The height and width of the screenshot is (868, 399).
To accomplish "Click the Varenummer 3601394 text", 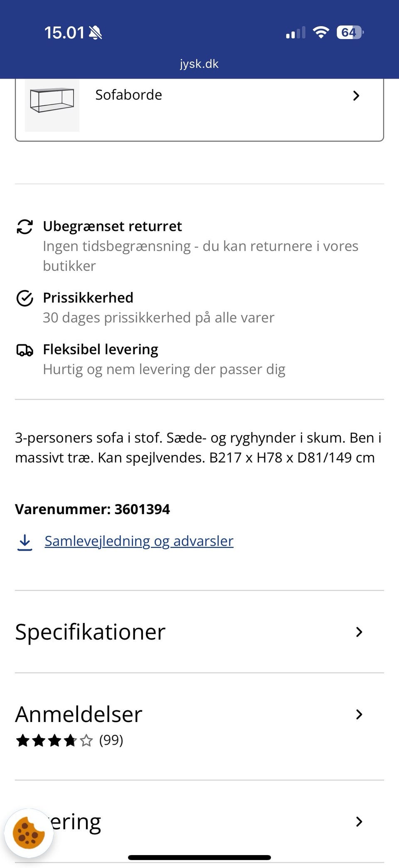I will point(92,509).
